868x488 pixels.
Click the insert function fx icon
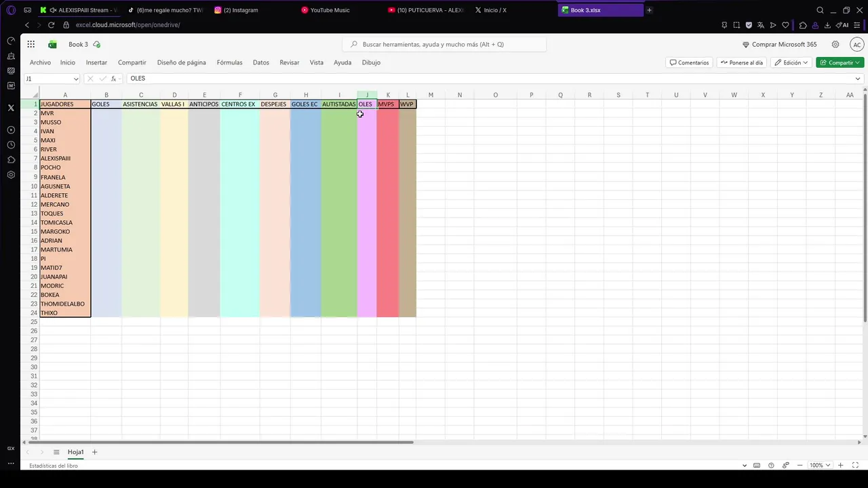pos(114,79)
